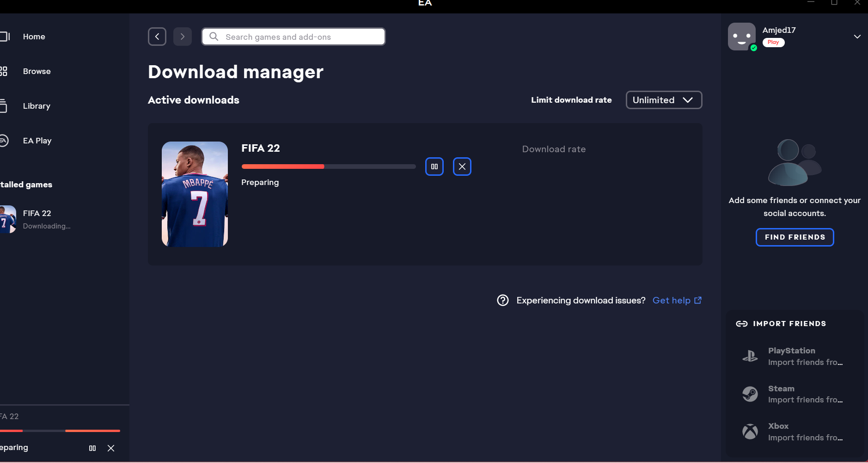Open the EA Play page in sidebar
This screenshot has height=463, width=868.
37,141
